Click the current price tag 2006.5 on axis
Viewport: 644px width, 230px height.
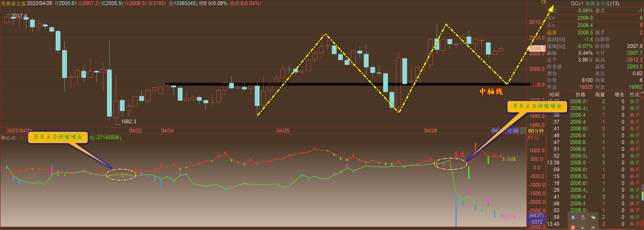(537, 48)
